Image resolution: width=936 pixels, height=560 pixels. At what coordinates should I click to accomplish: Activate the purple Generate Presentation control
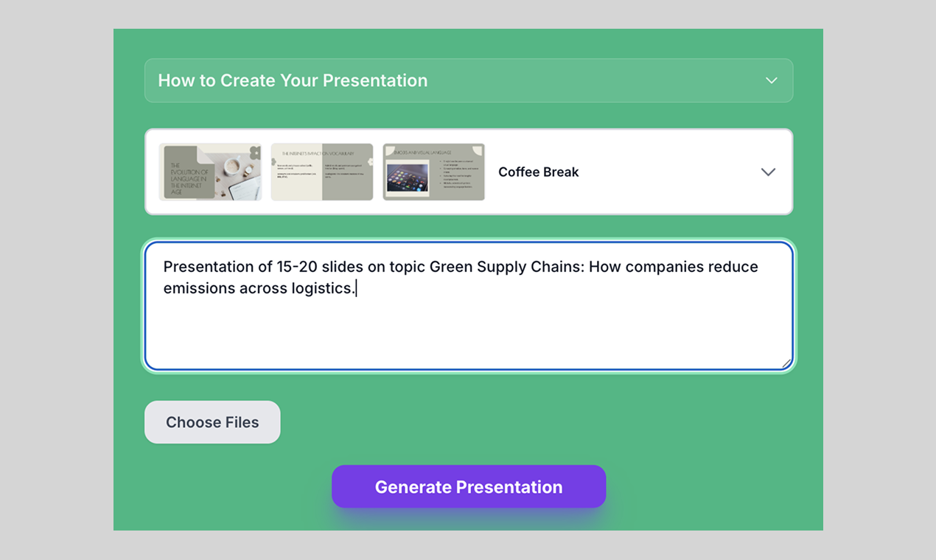(469, 486)
